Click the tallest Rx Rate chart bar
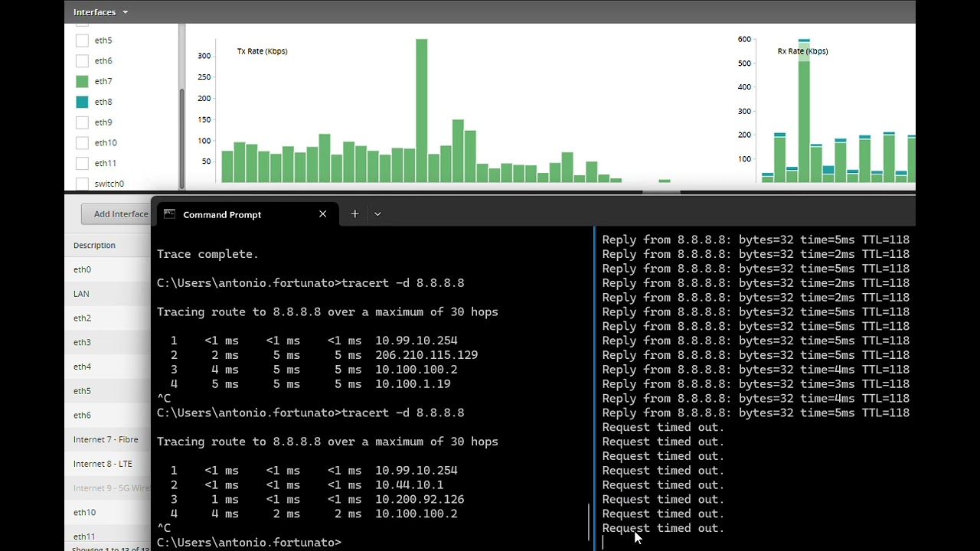Viewport: 980px width, 551px height. tap(803, 111)
